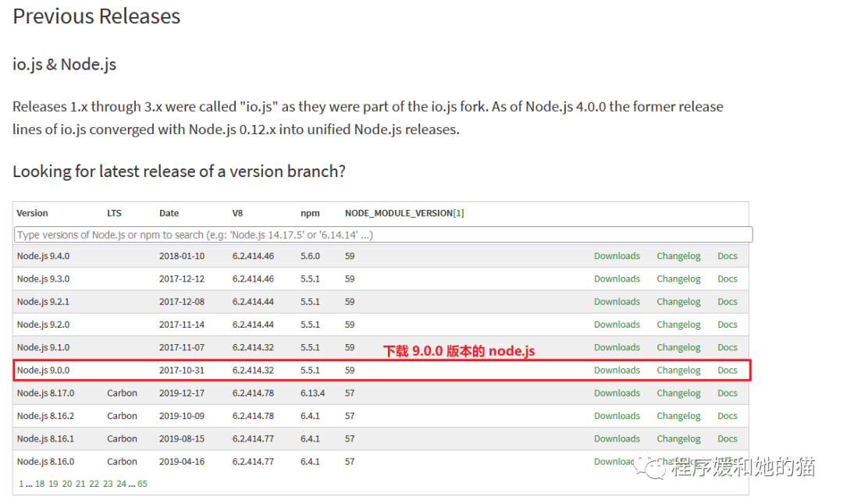This screenshot has width=843, height=504.
Task: Open Docs for Node.js 9.2.0
Action: [727, 325]
